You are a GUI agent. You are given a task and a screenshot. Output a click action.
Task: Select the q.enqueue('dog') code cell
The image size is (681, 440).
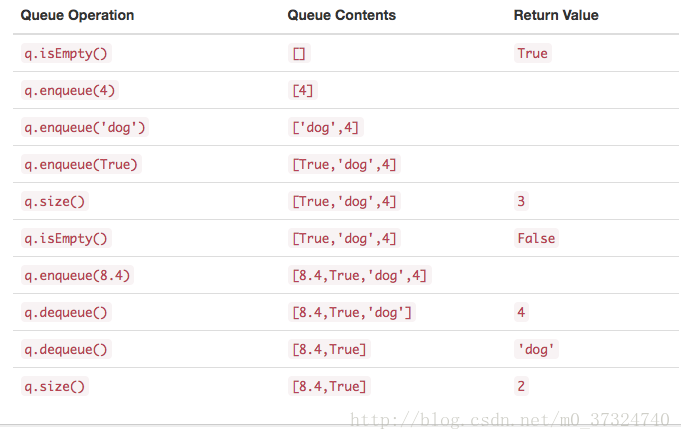tap(85, 127)
